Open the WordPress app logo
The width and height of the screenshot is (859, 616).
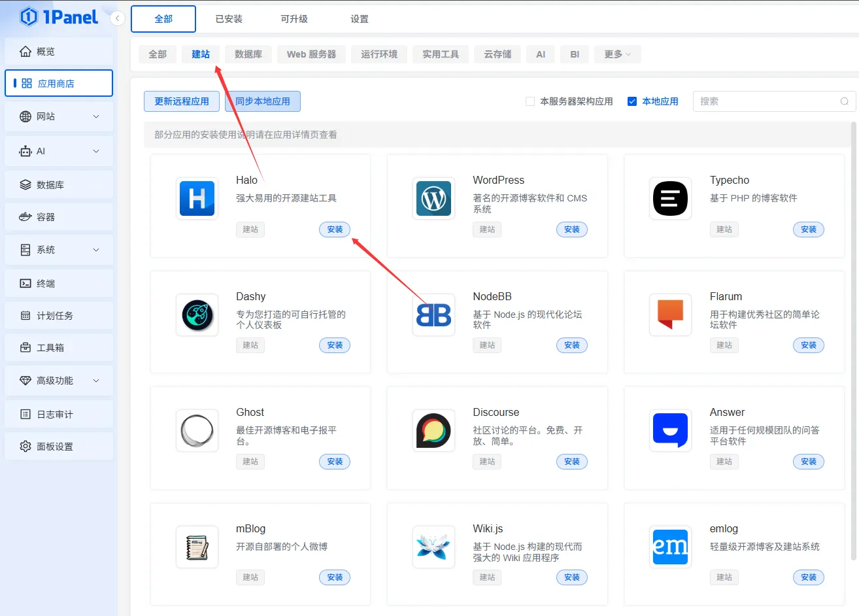[433, 198]
